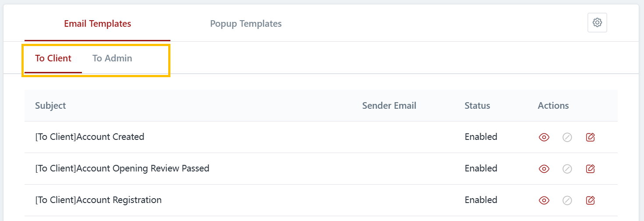
Task: Preview the Account Opening Review Passed template
Action: (x=544, y=169)
